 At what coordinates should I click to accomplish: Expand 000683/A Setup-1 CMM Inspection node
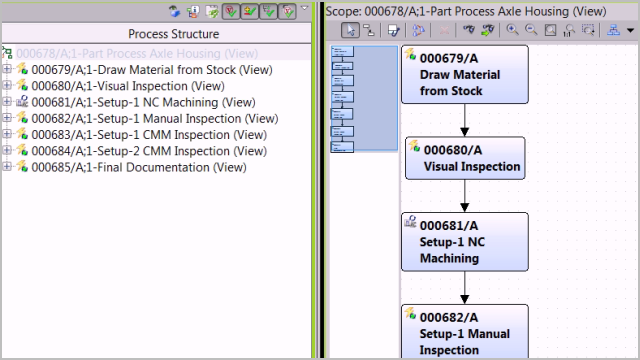(x=7, y=134)
